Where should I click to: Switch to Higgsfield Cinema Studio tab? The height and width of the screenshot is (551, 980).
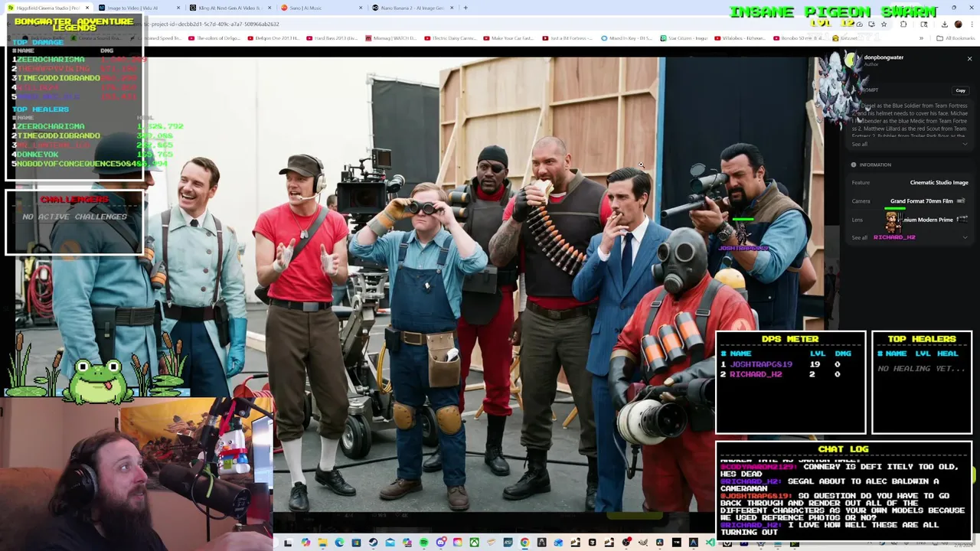click(x=47, y=8)
